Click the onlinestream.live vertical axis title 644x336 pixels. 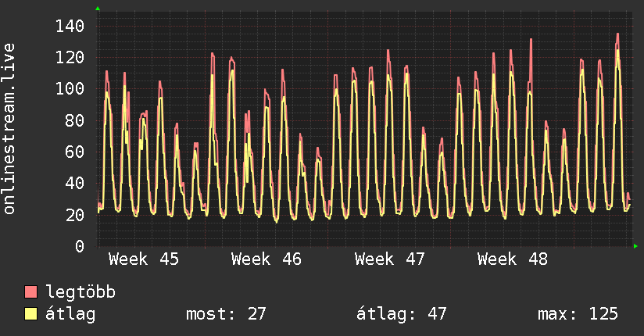coord(9,129)
